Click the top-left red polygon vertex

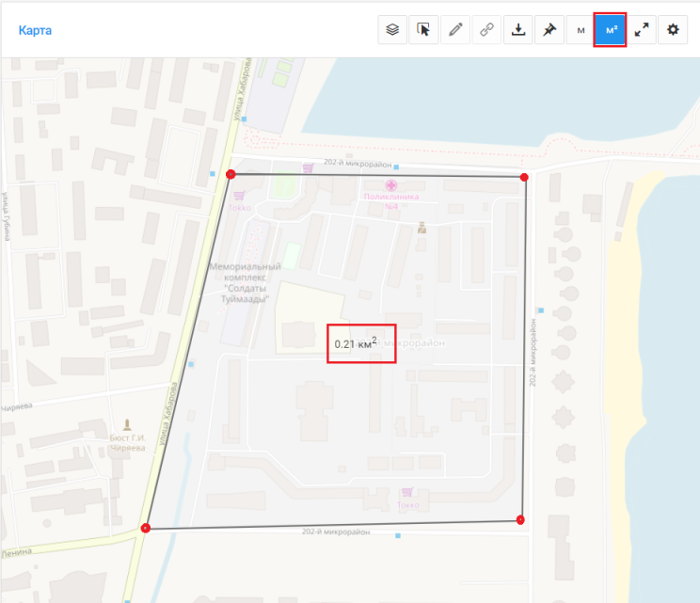[x=231, y=174]
